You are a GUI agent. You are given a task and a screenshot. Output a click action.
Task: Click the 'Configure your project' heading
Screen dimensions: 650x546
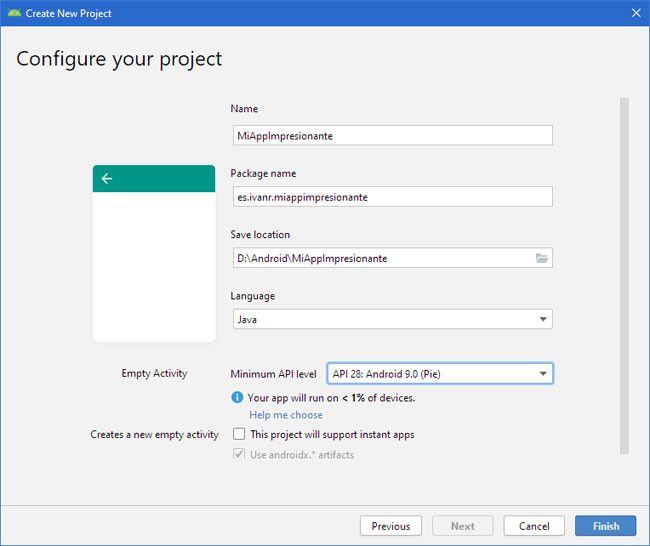point(119,59)
